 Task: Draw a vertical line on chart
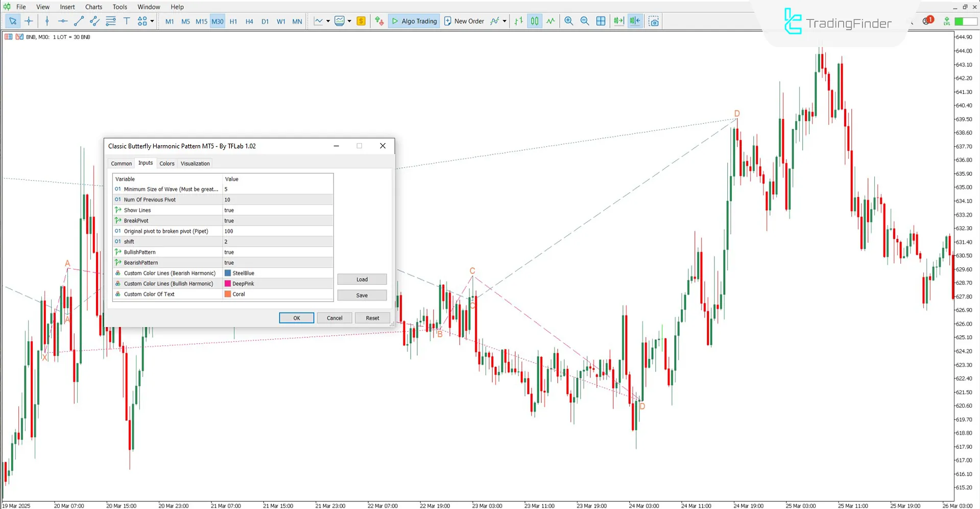pos(47,21)
